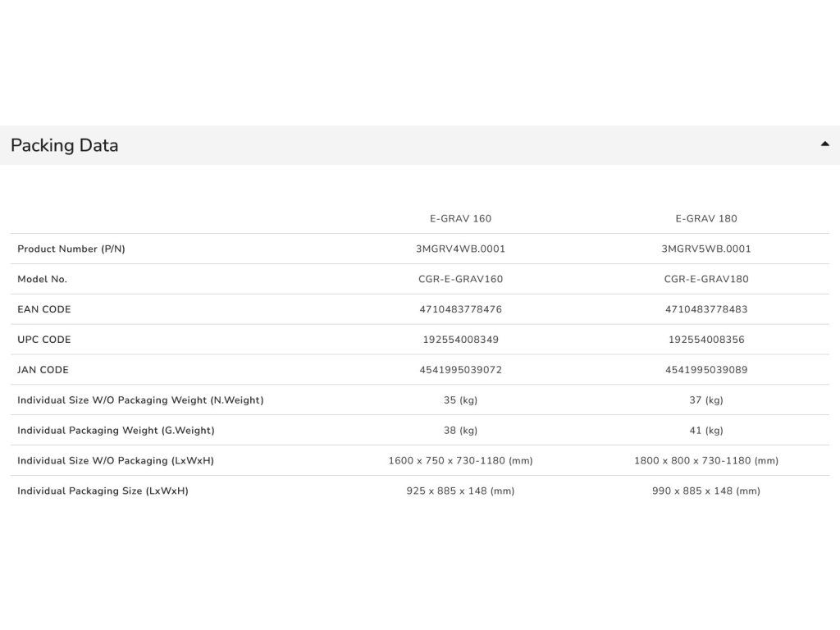
Task: Click model number CGR-E-GRAV180
Action: 706,279
